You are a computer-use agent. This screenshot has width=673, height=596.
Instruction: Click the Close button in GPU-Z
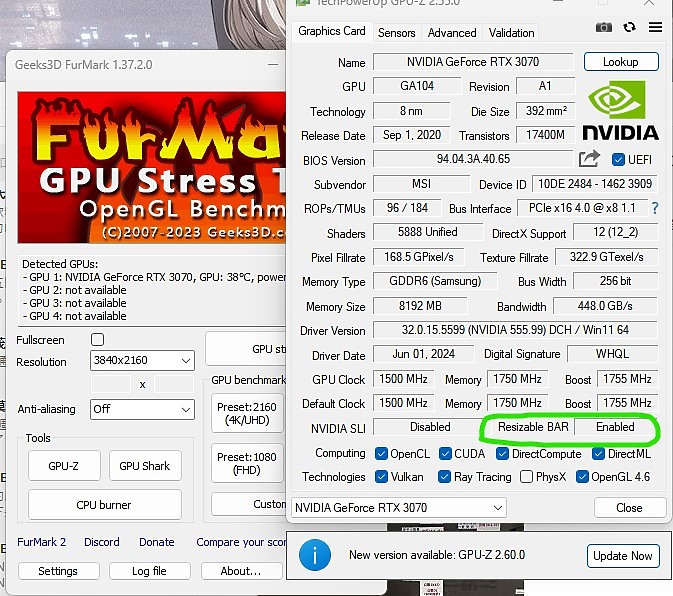point(629,508)
